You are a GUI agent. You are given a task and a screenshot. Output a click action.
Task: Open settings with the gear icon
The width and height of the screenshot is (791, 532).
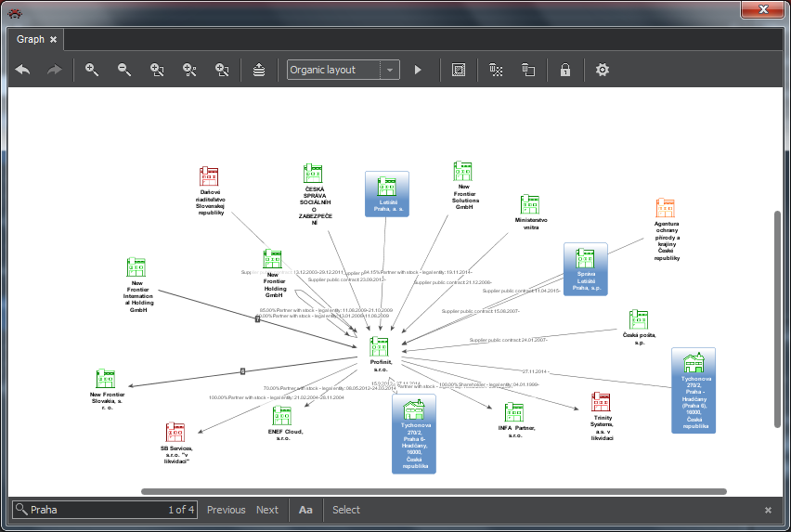(x=603, y=70)
